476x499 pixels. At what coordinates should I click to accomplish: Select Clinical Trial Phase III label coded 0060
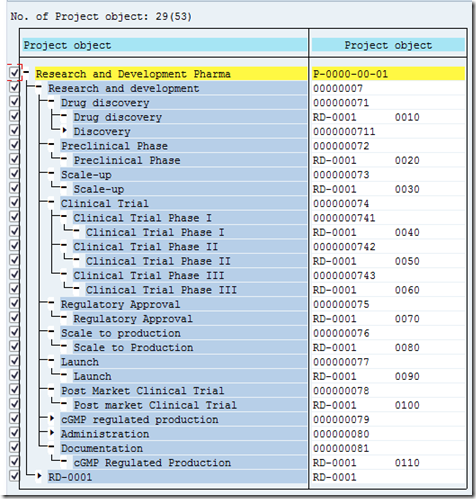pyautogui.click(x=161, y=290)
